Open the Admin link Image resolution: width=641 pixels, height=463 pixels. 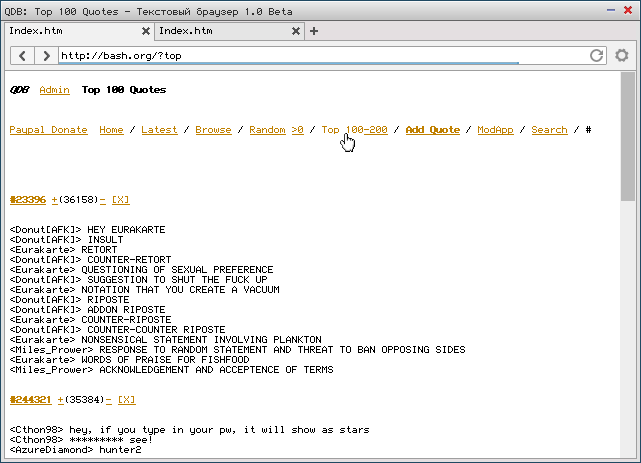coord(54,90)
